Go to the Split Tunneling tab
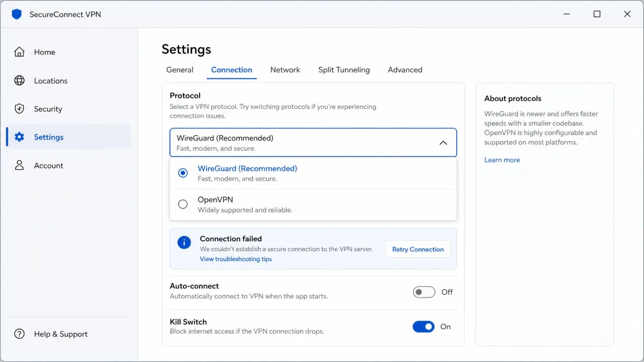 344,70
